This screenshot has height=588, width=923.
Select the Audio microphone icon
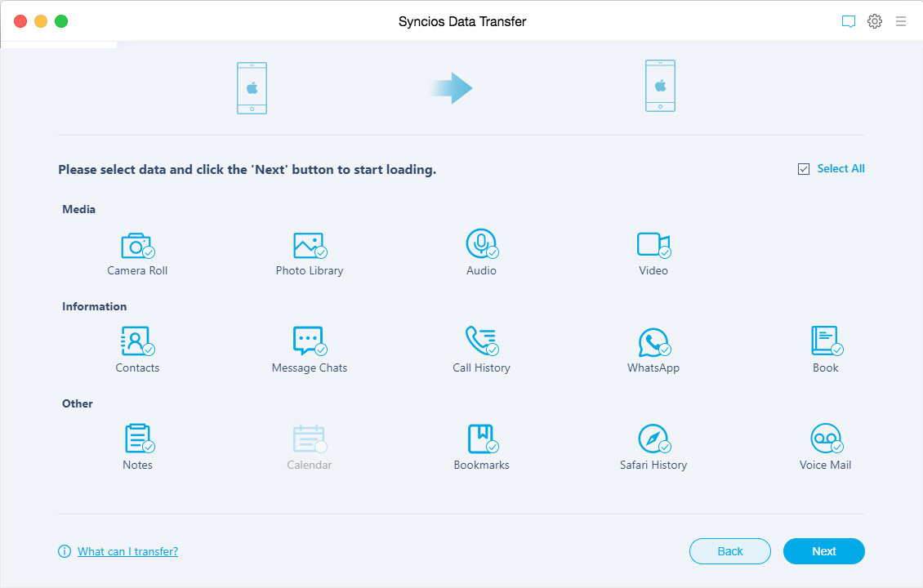pos(482,243)
